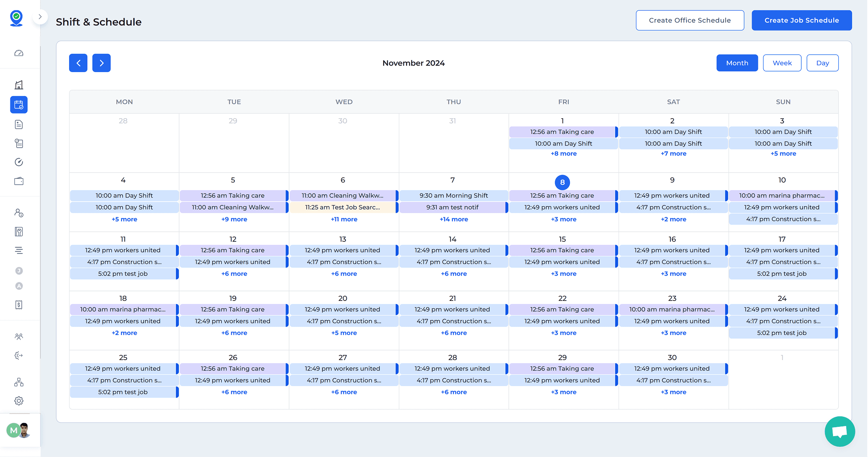Expand the collapsed sidebar with chevron
Viewport: 868px width, 457px height.
pyautogui.click(x=40, y=17)
